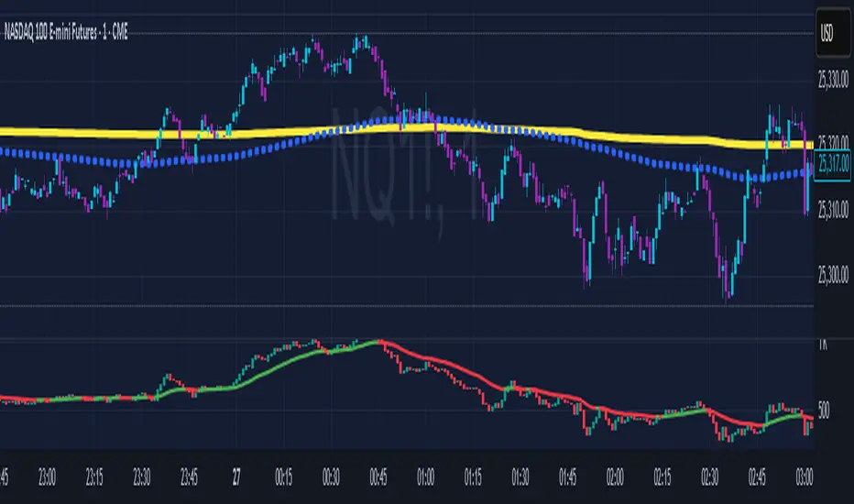
Task: Click the 500 label on indicator scale
Action: 824,411
